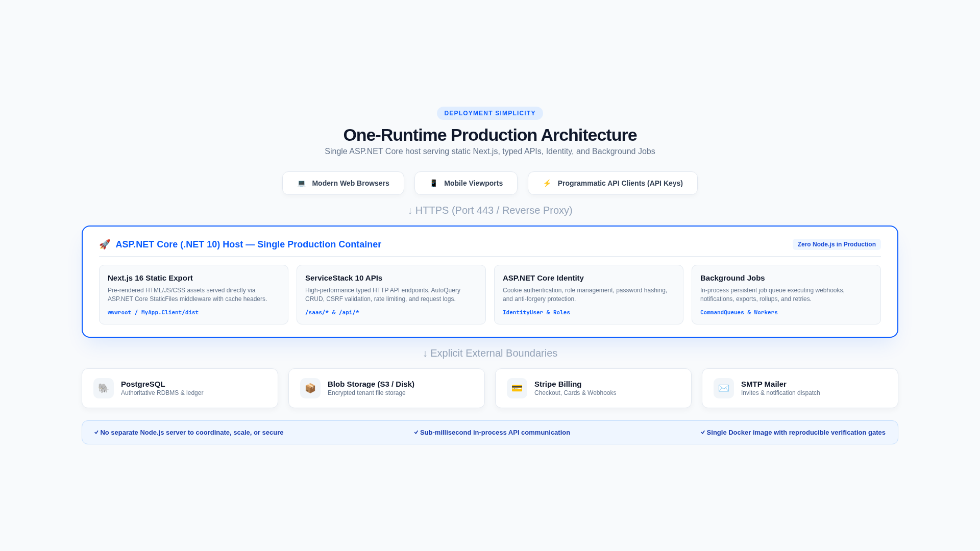Click the HTTPS (Port 443 / Reverse Proxy) label
Image resolution: width=980 pixels, height=551 pixels.
pos(490,210)
